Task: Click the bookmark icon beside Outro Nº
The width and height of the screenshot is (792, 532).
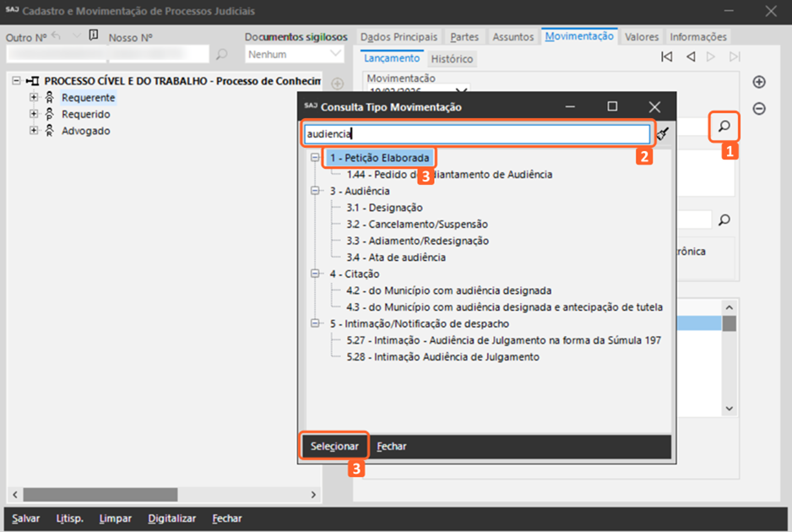Action: [94, 35]
